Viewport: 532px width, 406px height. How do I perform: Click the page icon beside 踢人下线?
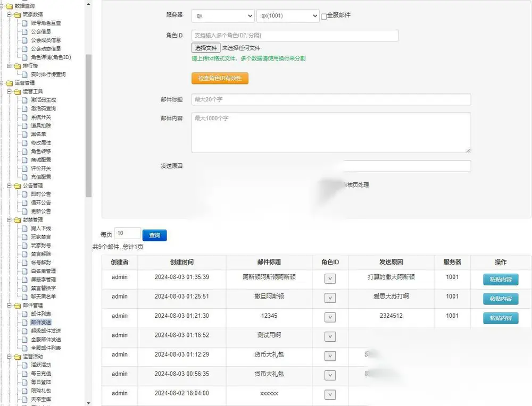coord(24,228)
